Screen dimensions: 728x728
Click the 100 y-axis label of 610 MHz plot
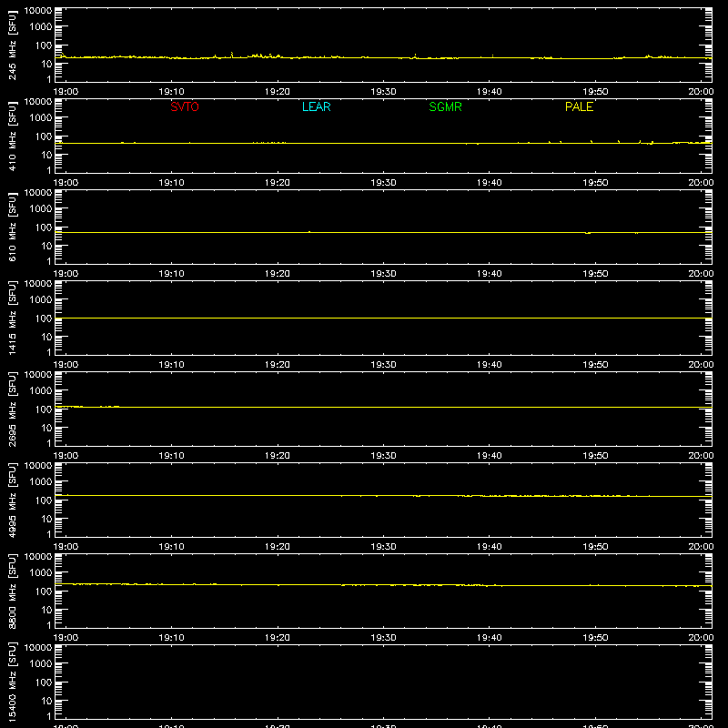(x=44, y=227)
